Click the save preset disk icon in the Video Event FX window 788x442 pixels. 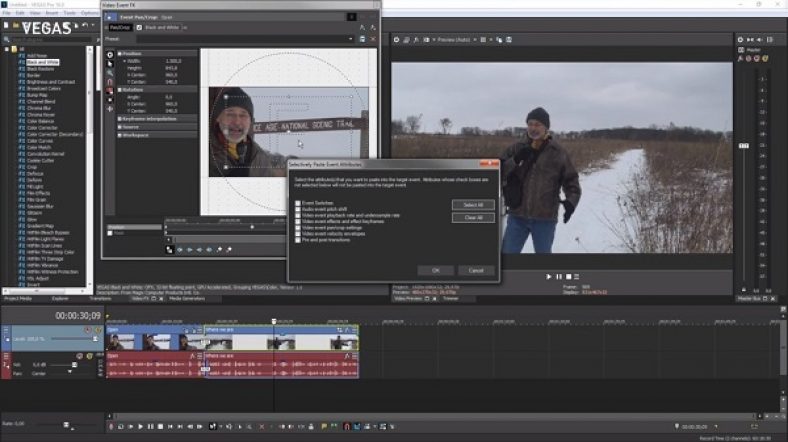coord(362,39)
